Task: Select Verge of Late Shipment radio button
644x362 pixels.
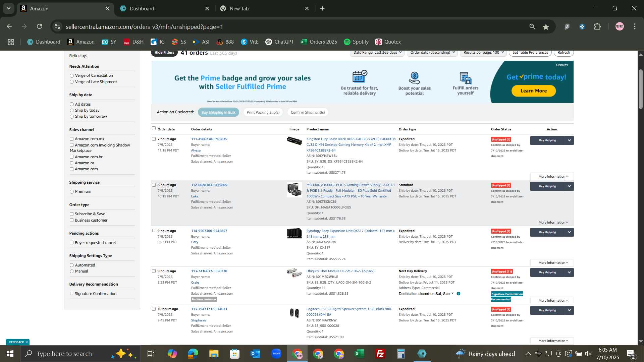Action: pos(71,82)
